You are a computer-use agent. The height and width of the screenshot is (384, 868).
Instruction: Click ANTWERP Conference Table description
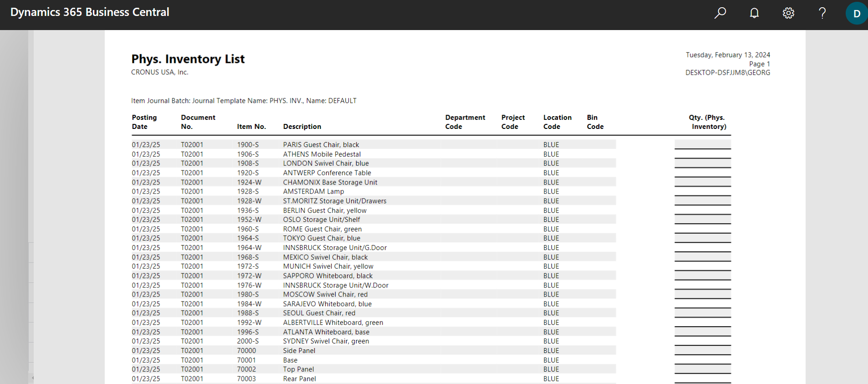coord(327,173)
